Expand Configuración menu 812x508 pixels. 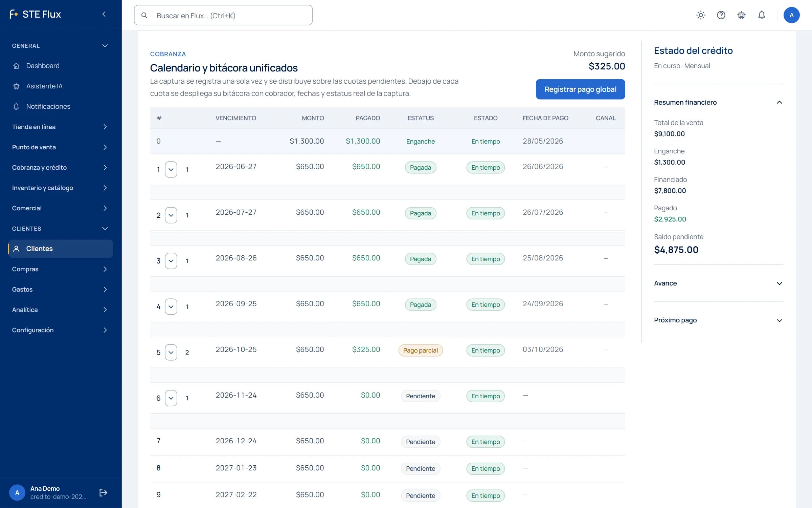tap(61, 330)
